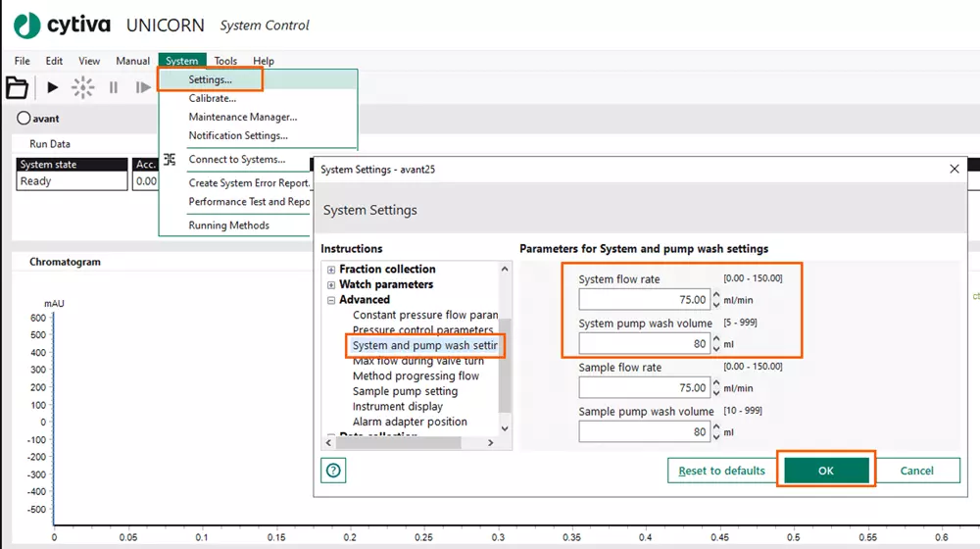
Task: Open the View menu
Action: click(89, 61)
